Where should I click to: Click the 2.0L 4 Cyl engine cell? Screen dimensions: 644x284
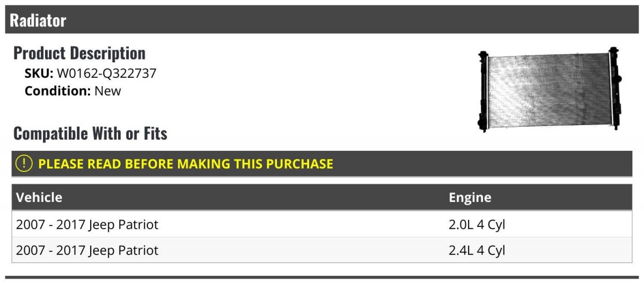477,224
